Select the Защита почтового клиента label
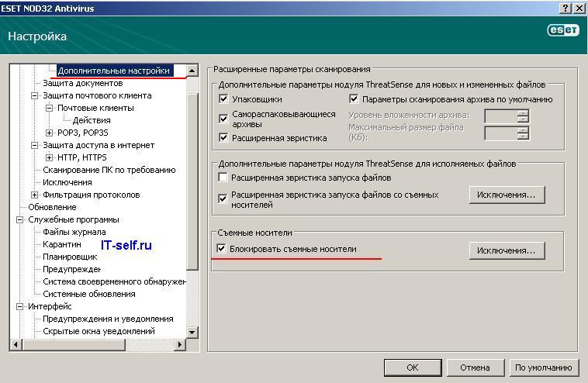 (97, 95)
